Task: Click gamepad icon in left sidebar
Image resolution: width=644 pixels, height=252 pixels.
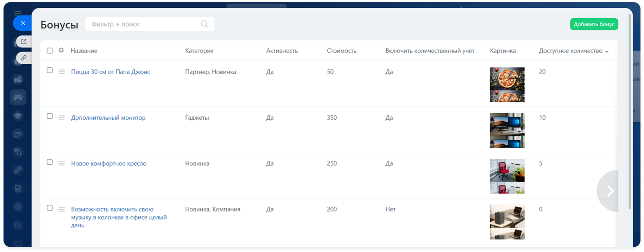Action: (x=18, y=97)
